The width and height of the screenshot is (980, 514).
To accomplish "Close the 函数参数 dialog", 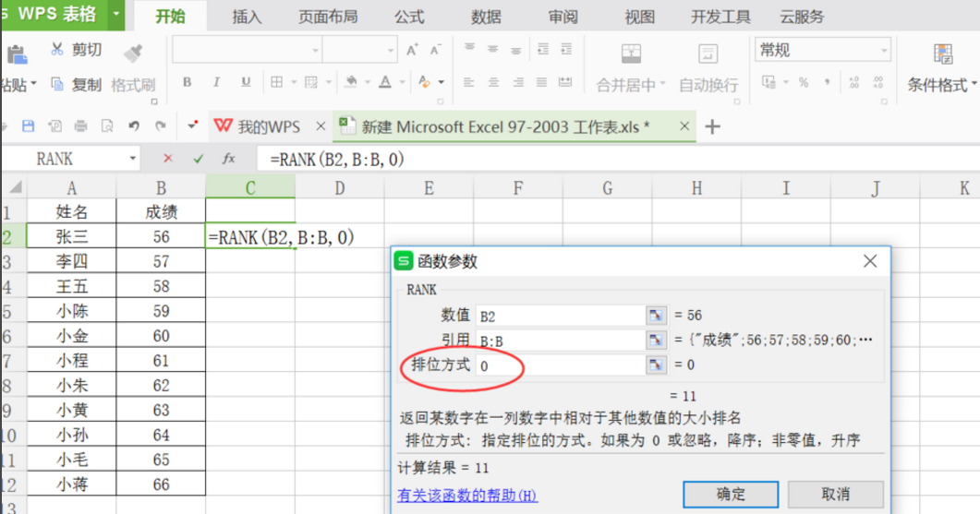I will (x=870, y=261).
